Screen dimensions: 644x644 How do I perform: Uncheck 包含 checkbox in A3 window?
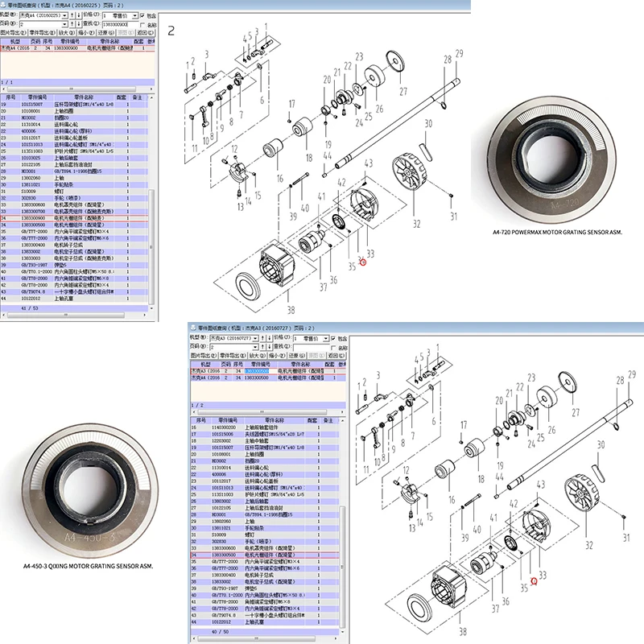tap(333, 338)
